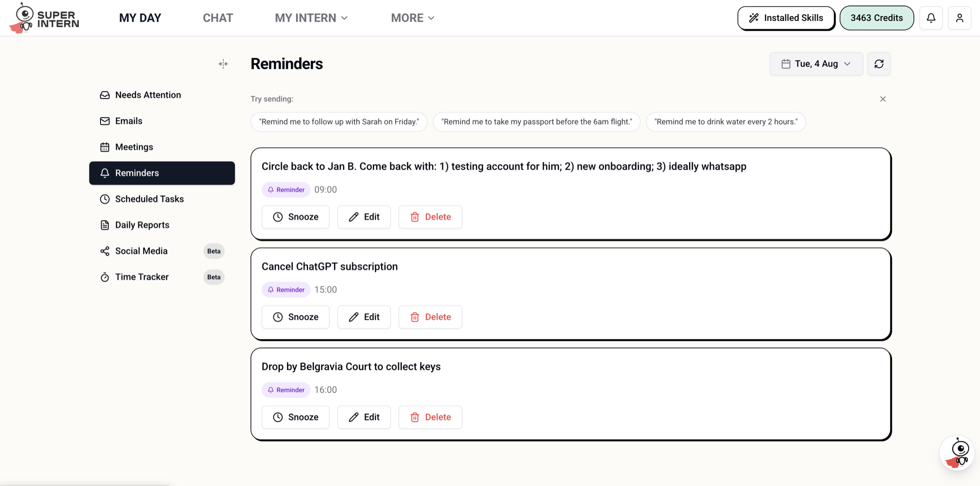Snooze the Belgravia Court keys reminder
The height and width of the screenshot is (486, 980).
[x=295, y=417]
